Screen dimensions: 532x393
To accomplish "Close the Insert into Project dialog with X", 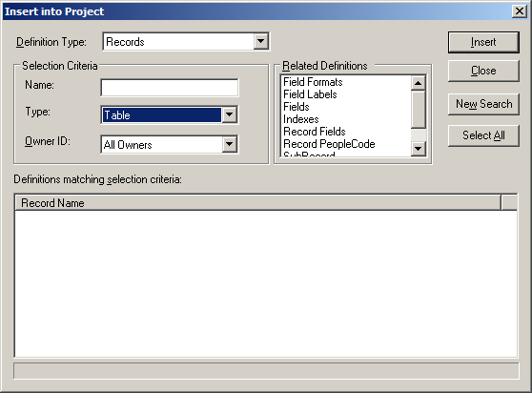I will (519, 11).
